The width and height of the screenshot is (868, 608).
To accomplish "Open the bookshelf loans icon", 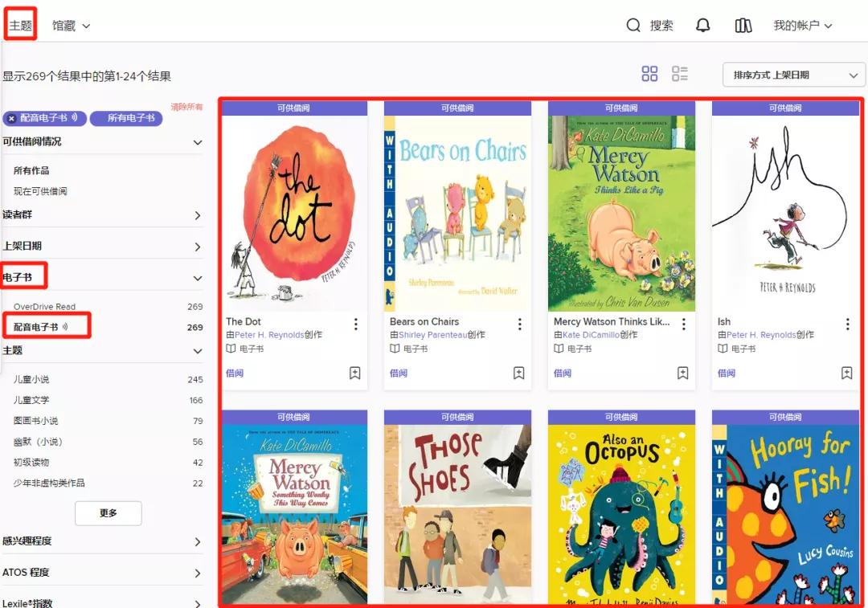I will pos(743,26).
